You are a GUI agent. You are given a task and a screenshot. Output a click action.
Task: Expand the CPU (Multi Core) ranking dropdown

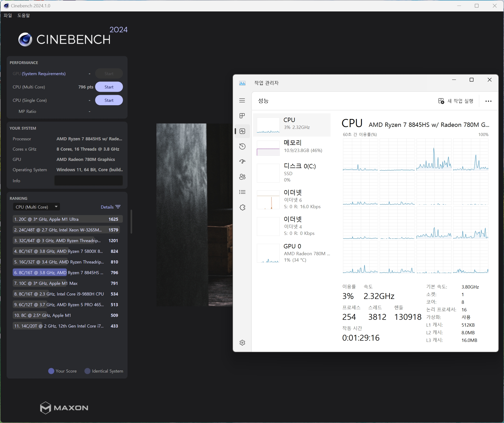point(37,207)
